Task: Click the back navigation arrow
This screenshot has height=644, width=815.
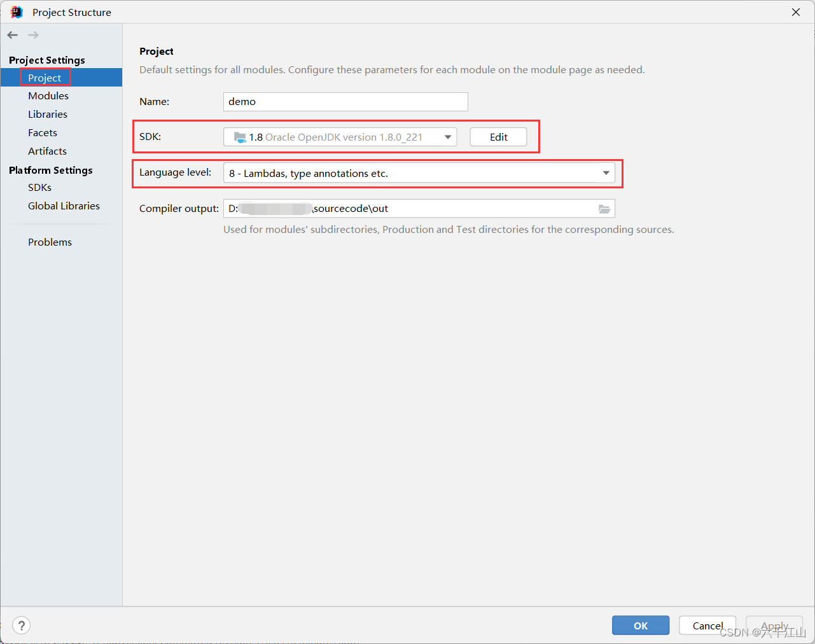Action: [13, 35]
